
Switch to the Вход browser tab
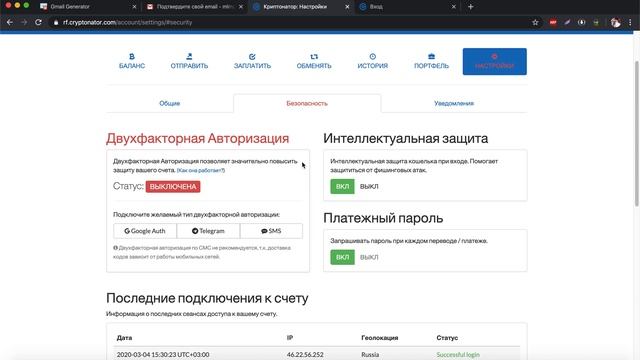(407, 7)
